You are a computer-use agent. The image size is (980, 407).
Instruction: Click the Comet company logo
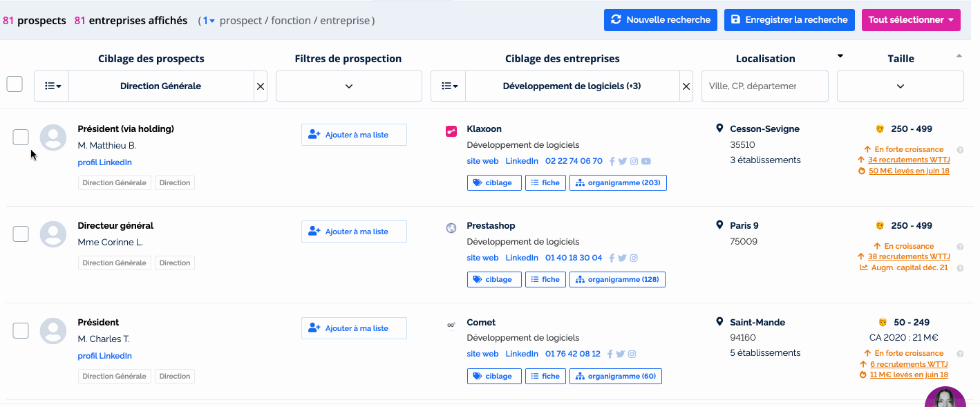tap(451, 324)
